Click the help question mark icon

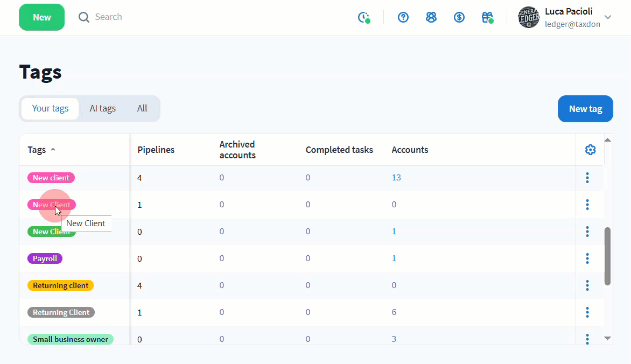click(x=403, y=17)
